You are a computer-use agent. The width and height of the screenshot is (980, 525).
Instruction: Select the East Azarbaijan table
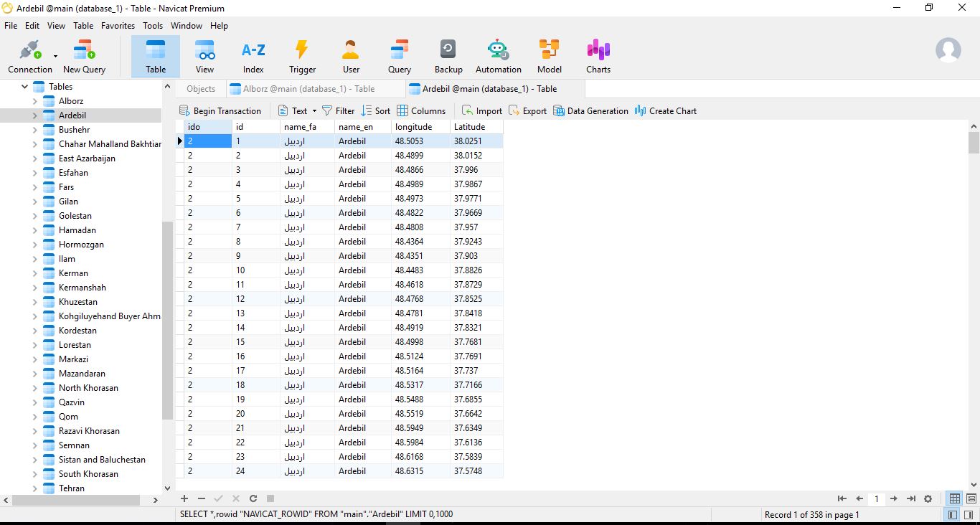(87, 159)
